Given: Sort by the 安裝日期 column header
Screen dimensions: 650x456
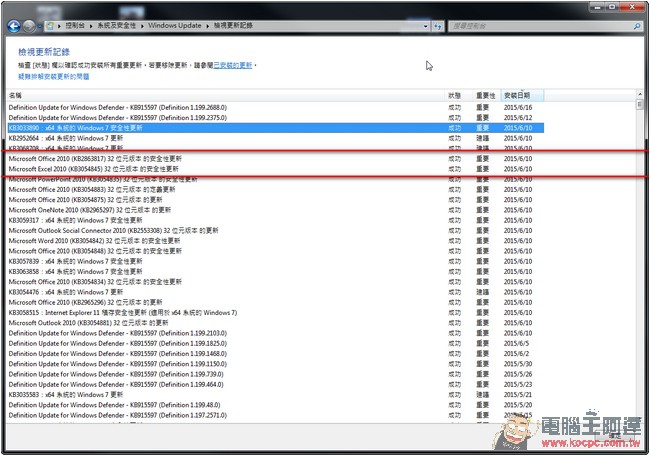Looking at the screenshot, I should click(x=522, y=95).
